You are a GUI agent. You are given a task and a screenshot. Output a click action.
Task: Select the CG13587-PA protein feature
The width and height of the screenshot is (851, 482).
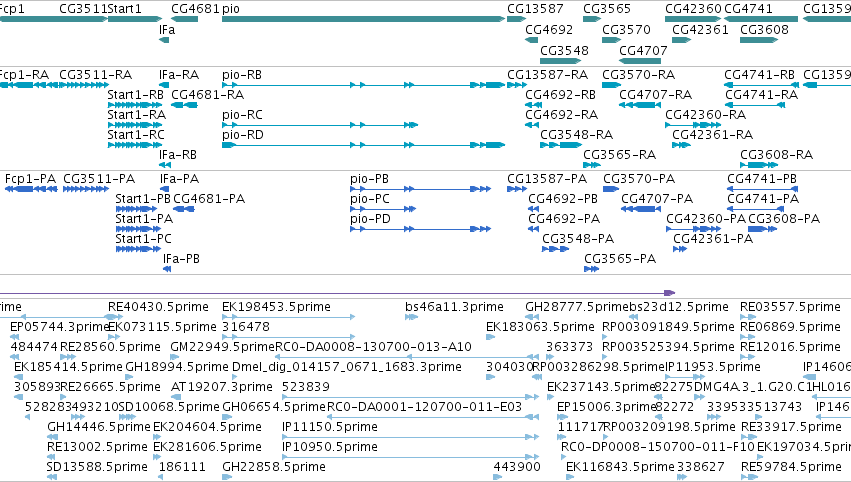517,189
